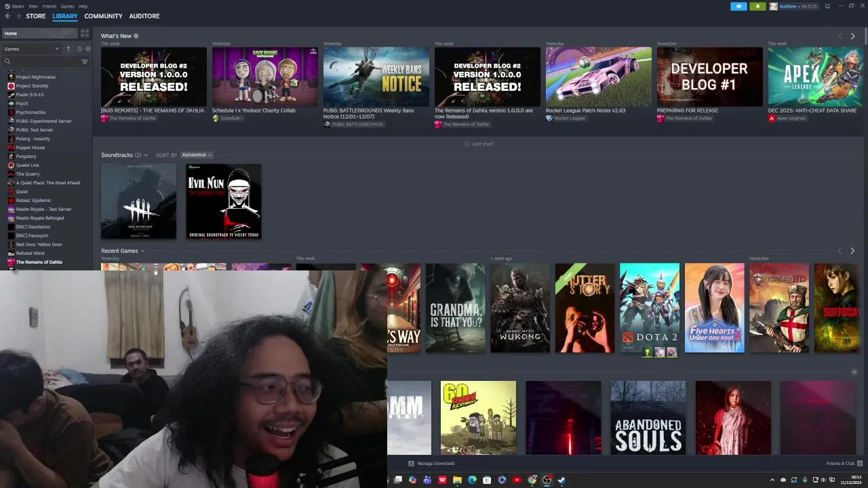Open the Games menu
Image resolution: width=868 pixels, height=488 pixels.
pyautogui.click(x=68, y=6)
